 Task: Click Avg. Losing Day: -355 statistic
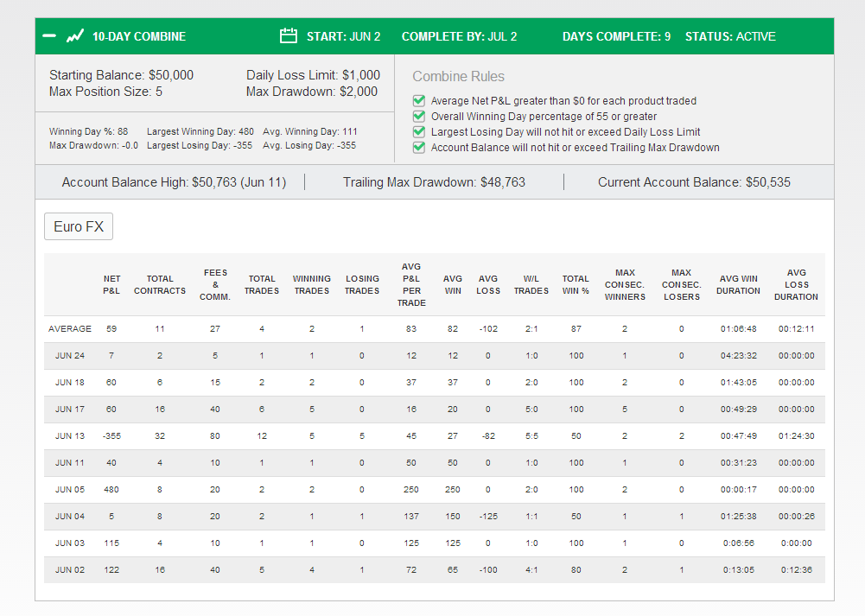coord(309,145)
